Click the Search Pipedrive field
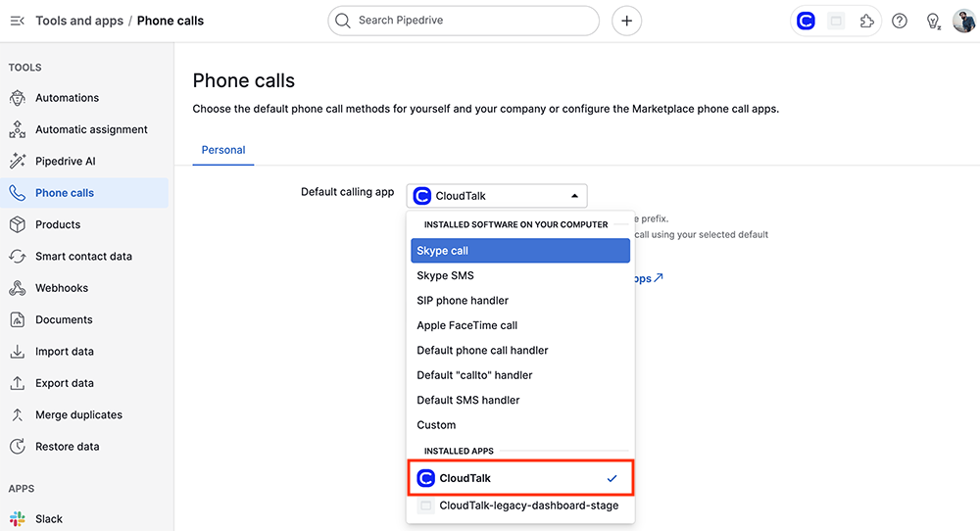This screenshot has height=531, width=980. click(x=464, y=21)
